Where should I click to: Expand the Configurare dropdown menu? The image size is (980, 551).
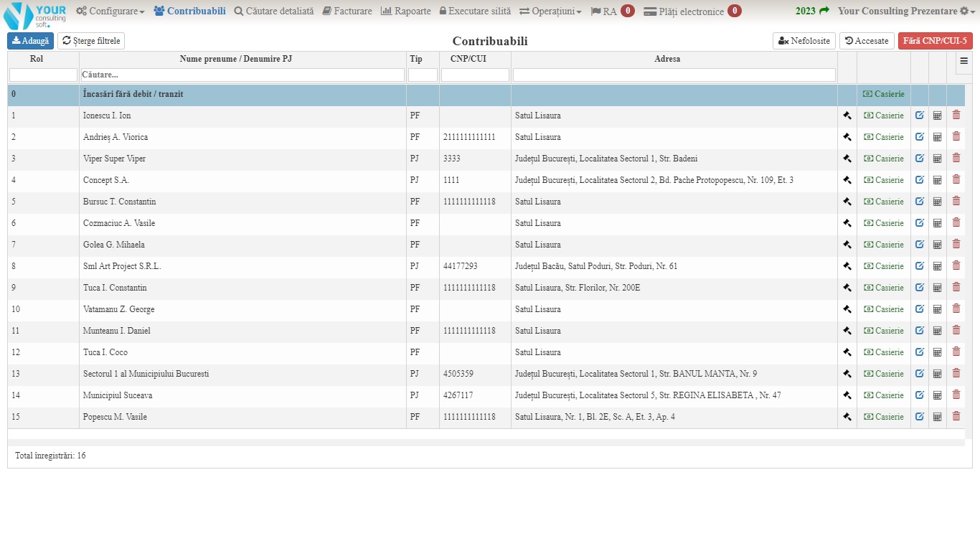pyautogui.click(x=110, y=11)
